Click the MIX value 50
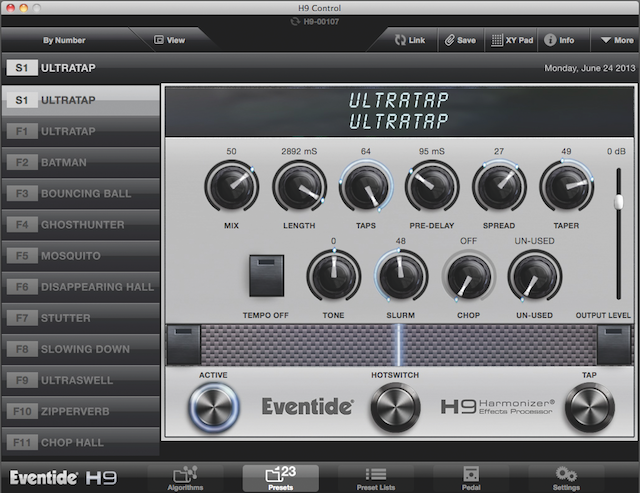Viewport: 640px width, 493px height. 231,151
